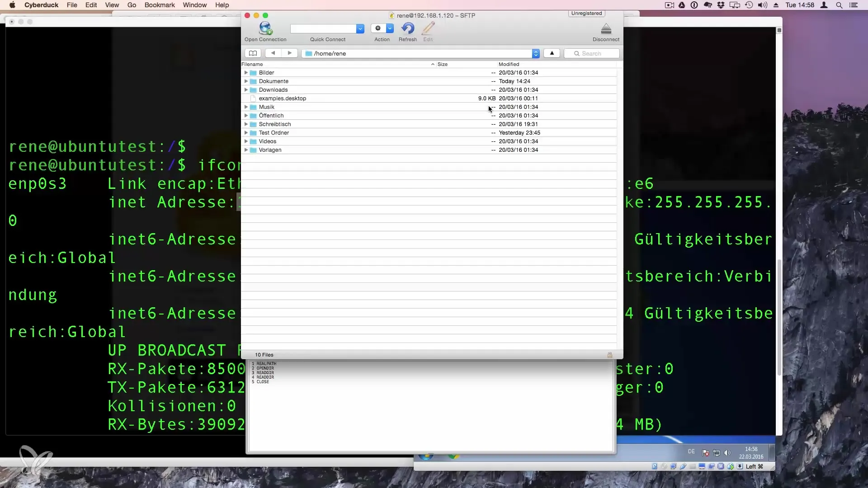Click the Dropbox menu bar icon
Viewport: 868px width, 488px height.
(x=721, y=5)
